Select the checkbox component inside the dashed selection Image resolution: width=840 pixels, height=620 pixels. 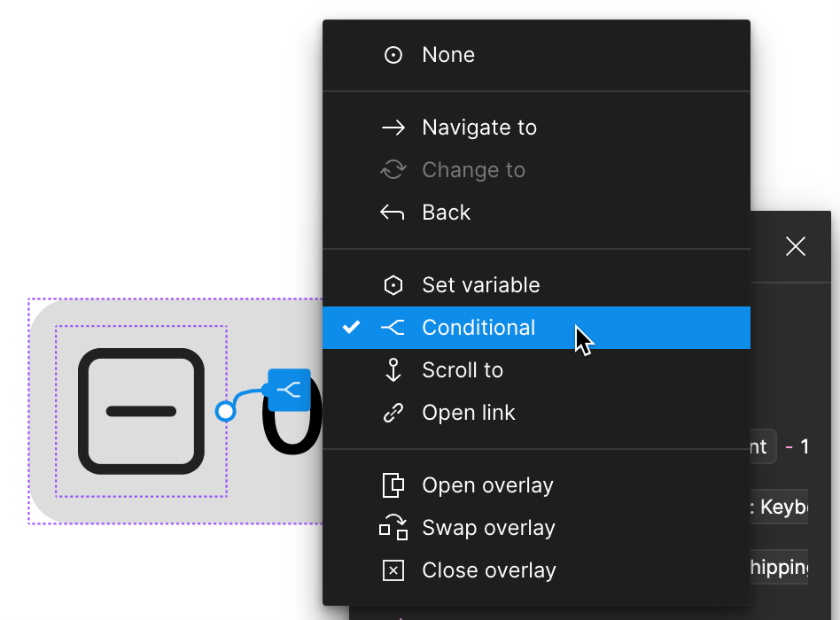[x=139, y=412]
